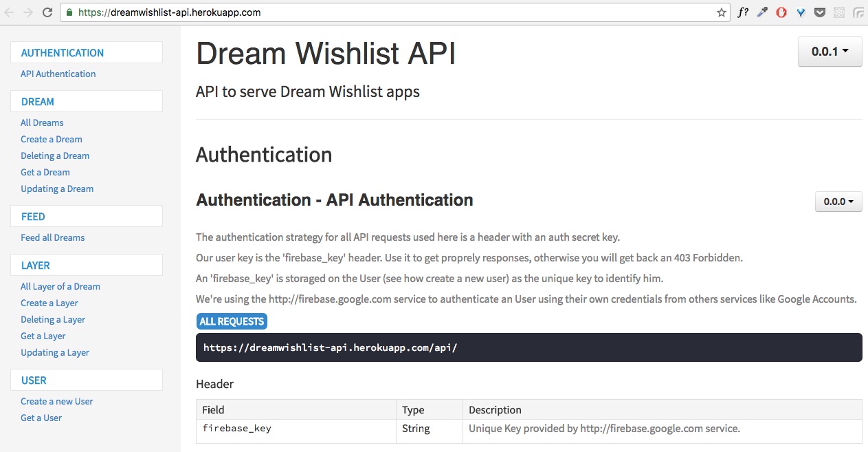Viewport: 868px width, 452px height.
Task: Open the Create a Dream link
Action: 52,139
